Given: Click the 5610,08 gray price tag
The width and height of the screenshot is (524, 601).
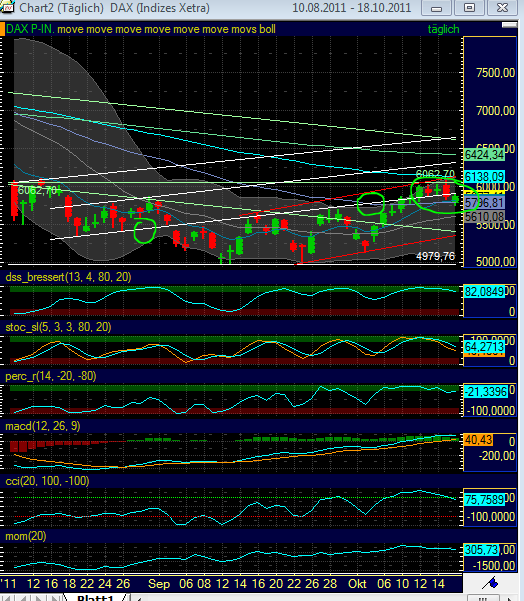Looking at the screenshot, I should point(484,217).
